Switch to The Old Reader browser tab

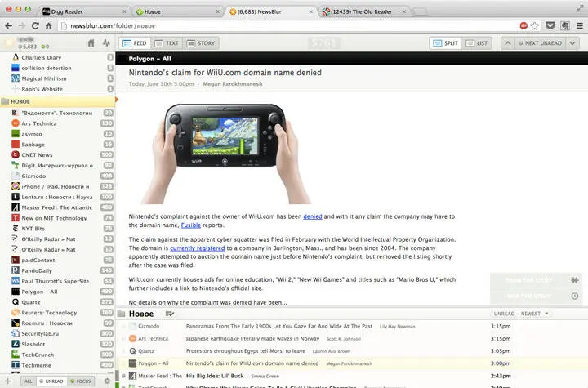point(362,11)
